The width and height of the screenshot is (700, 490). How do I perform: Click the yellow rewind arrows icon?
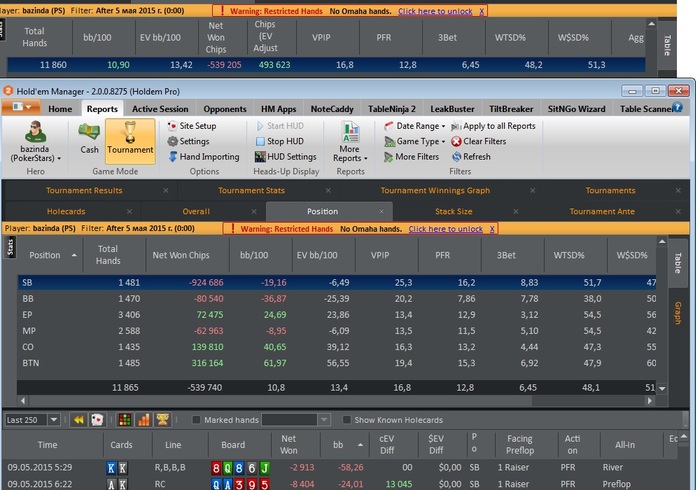pos(79,420)
